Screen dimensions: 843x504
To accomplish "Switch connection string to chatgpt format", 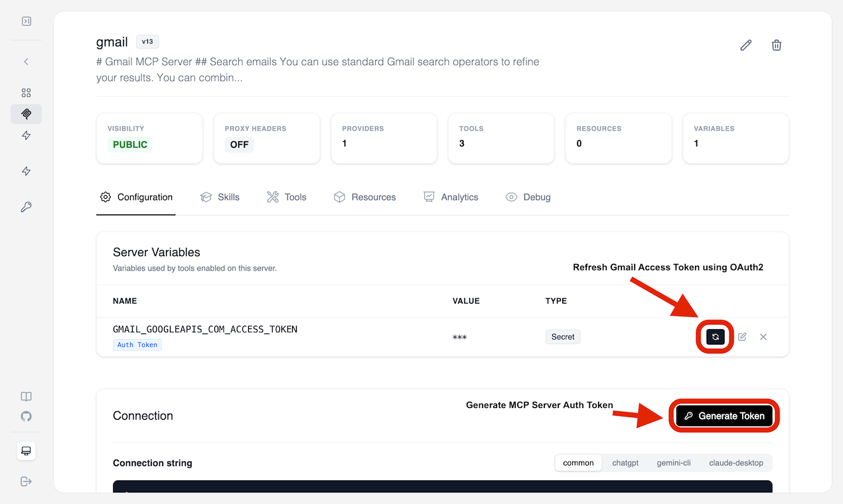I will click(x=625, y=463).
